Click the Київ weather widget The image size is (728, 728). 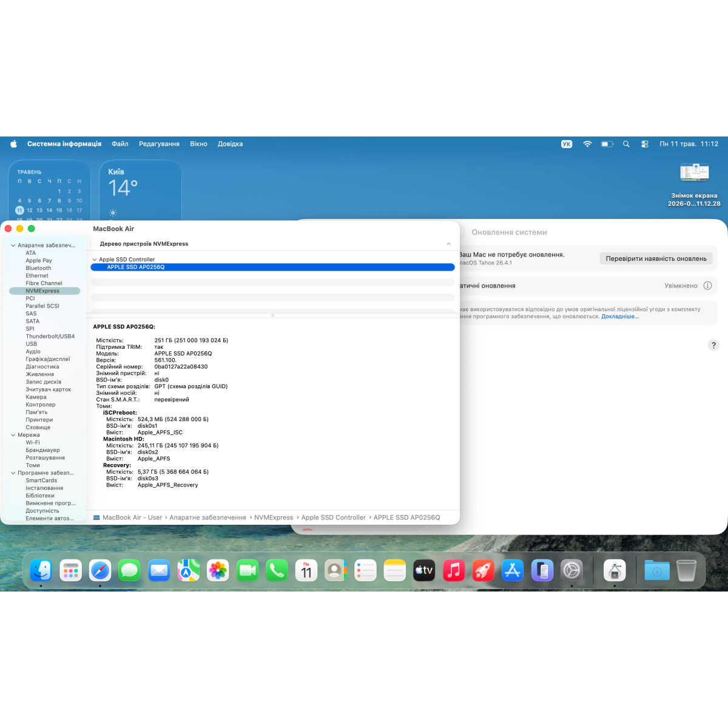pos(140,190)
